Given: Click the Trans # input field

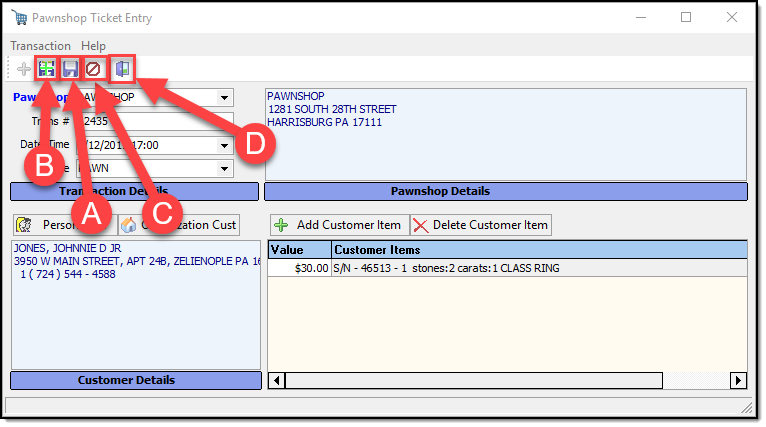Looking at the screenshot, I should point(160,121).
